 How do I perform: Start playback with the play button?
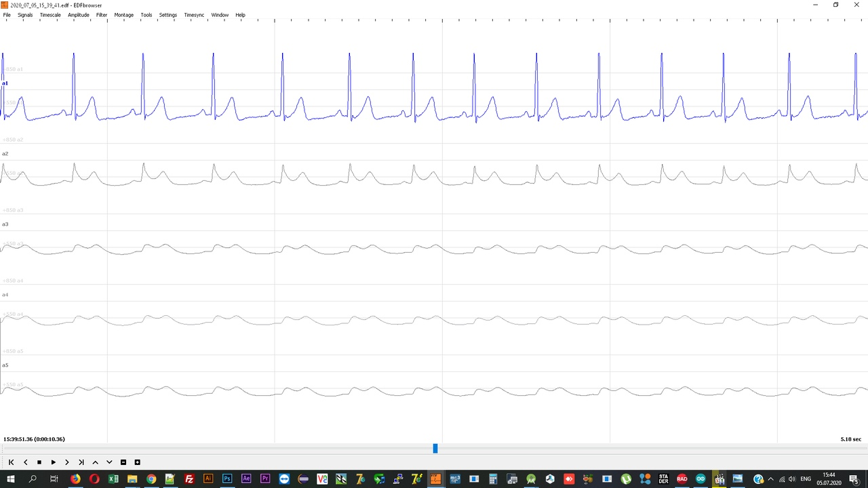point(54,462)
